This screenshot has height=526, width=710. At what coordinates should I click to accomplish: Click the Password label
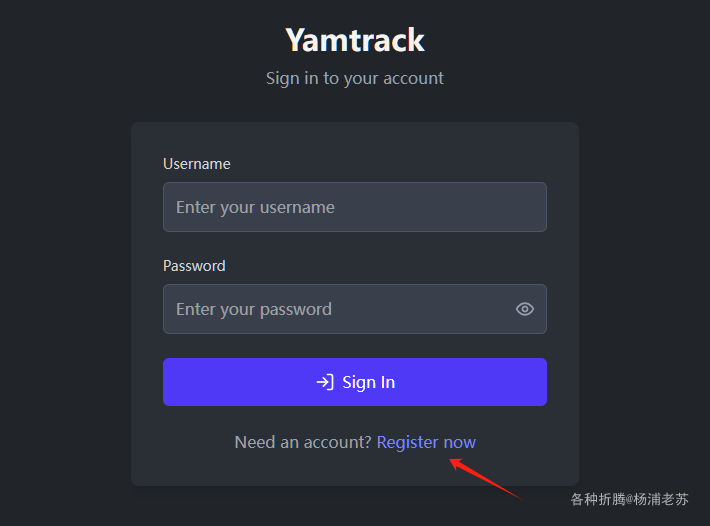tap(194, 266)
